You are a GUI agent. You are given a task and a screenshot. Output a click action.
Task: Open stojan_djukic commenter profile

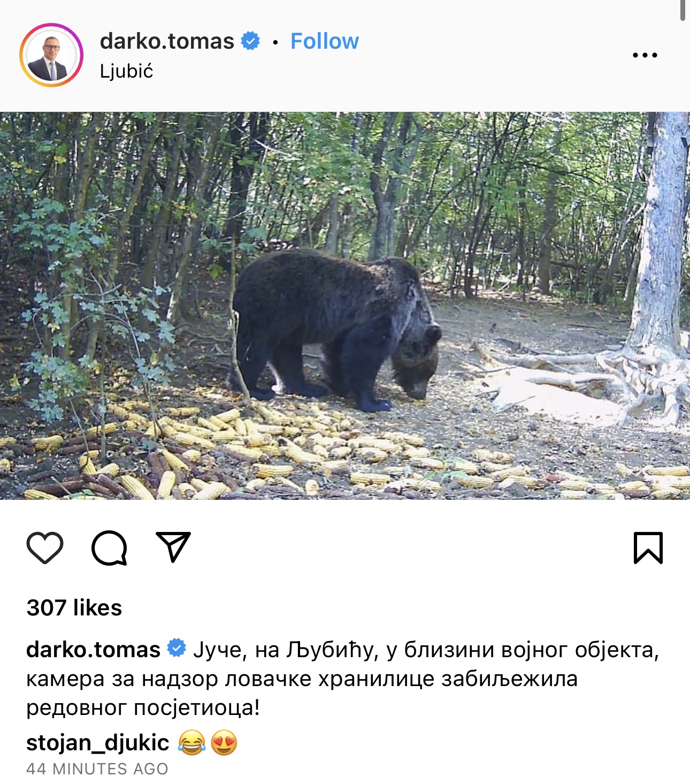[97, 743]
